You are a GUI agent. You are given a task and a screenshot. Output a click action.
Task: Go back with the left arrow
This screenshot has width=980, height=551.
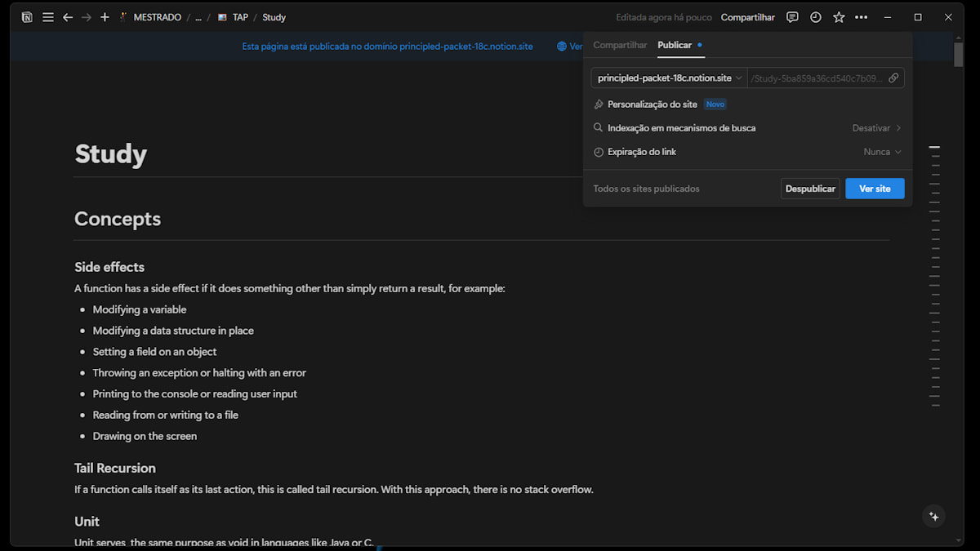pyautogui.click(x=68, y=17)
